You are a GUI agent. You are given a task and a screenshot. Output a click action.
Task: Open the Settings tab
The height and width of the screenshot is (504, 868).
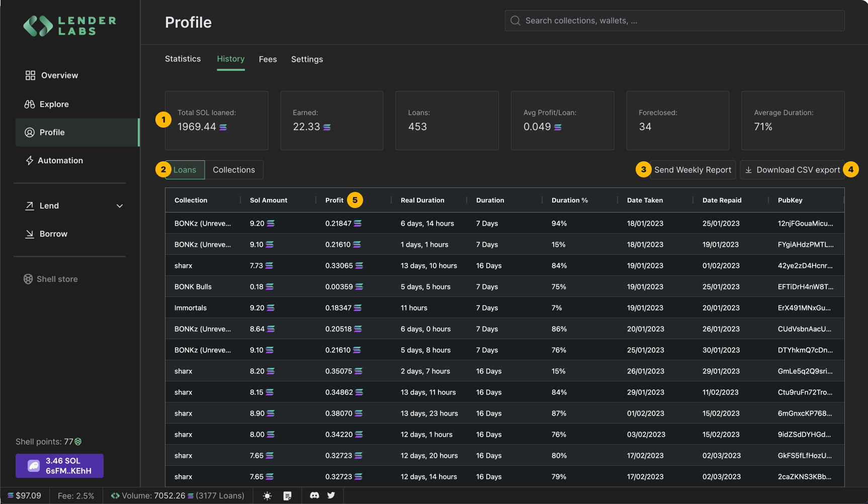pos(307,59)
